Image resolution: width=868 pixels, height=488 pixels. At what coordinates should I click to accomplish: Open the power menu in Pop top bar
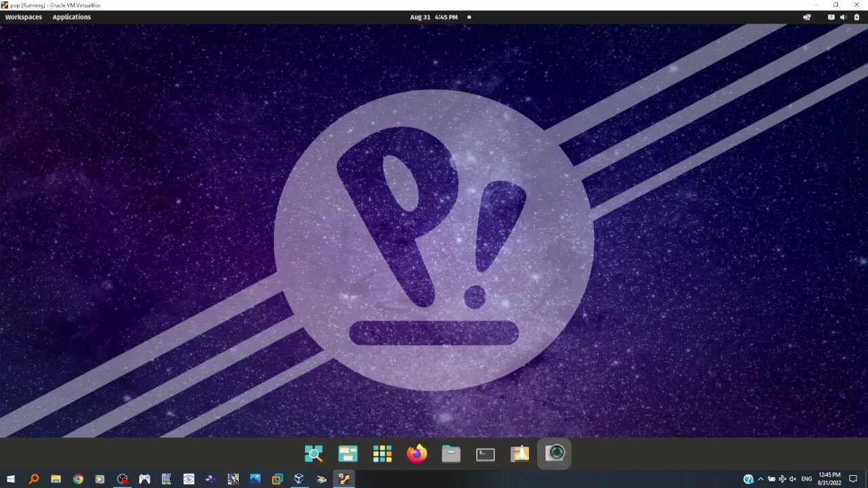(856, 17)
